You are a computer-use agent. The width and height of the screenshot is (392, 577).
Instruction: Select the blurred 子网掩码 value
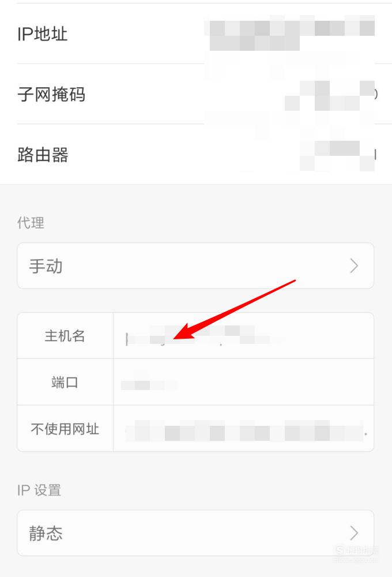[330, 96]
